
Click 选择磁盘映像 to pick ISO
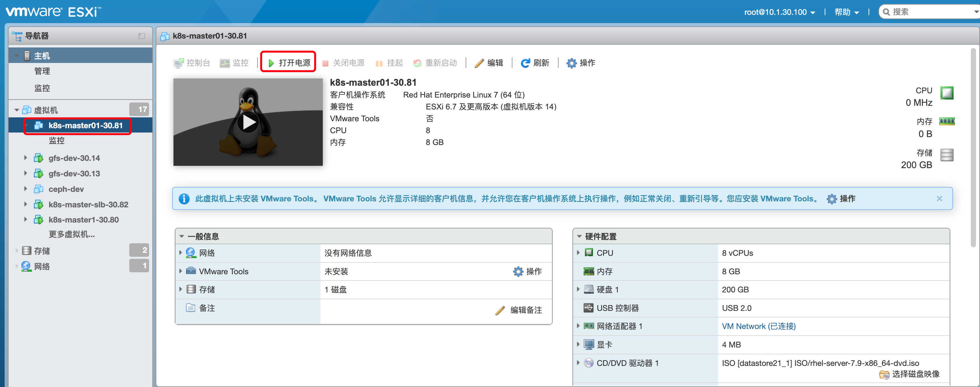click(x=909, y=374)
